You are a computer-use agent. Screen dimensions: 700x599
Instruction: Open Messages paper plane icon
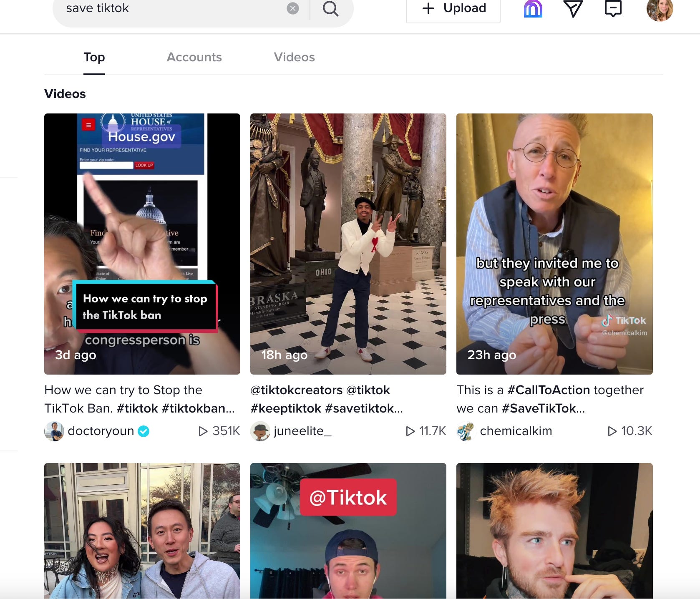tap(573, 8)
